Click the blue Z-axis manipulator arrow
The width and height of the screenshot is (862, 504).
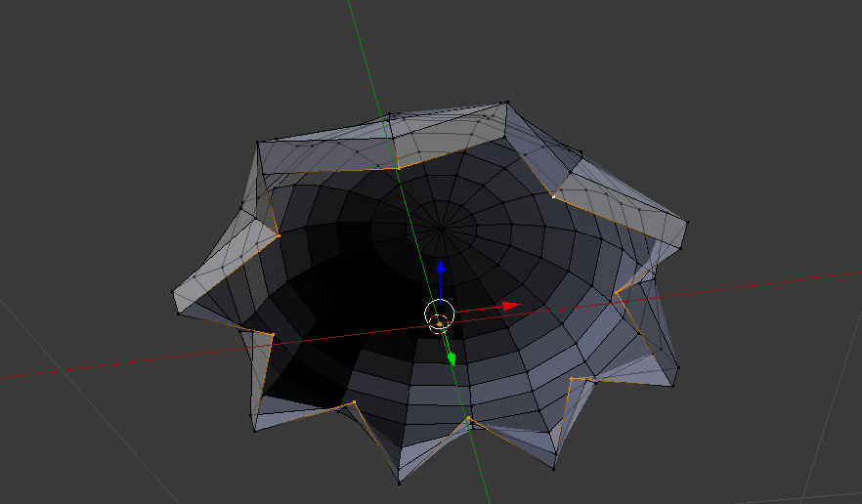tap(441, 267)
